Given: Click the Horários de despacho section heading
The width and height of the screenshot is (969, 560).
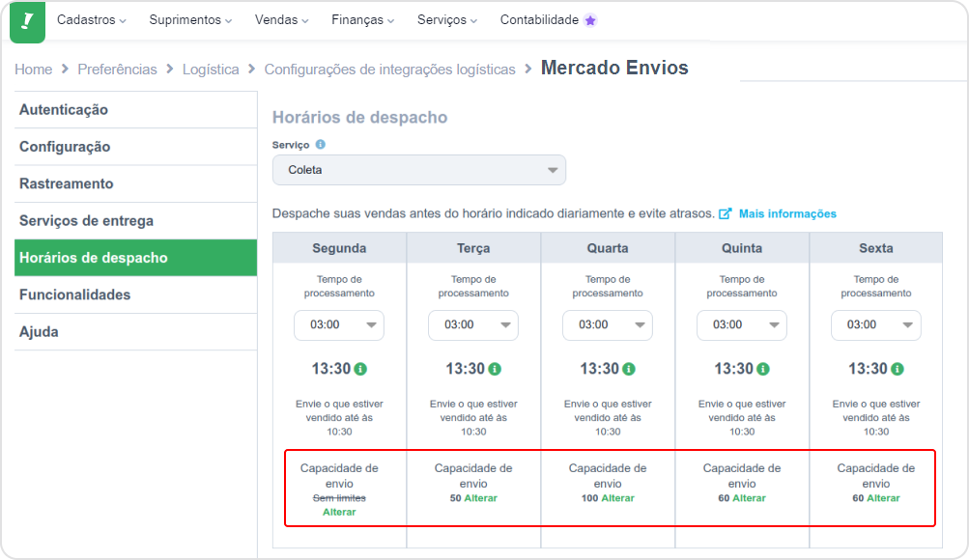Looking at the screenshot, I should coord(359,117).
